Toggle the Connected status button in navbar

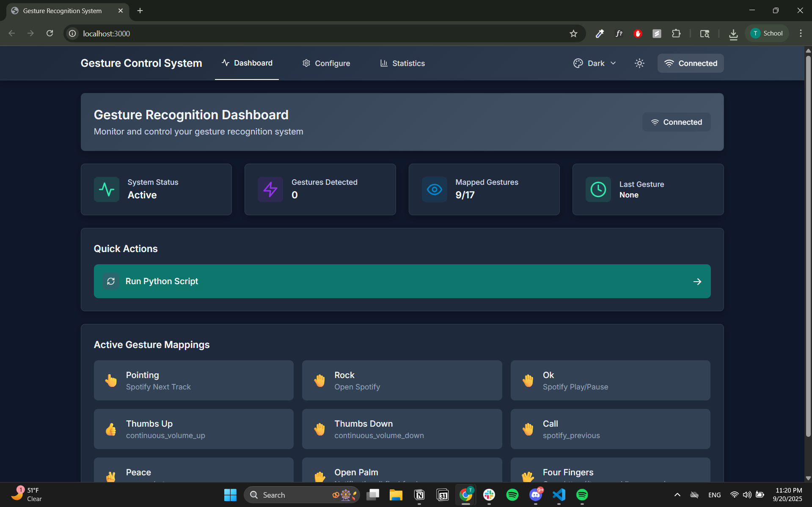pos(691,63)
